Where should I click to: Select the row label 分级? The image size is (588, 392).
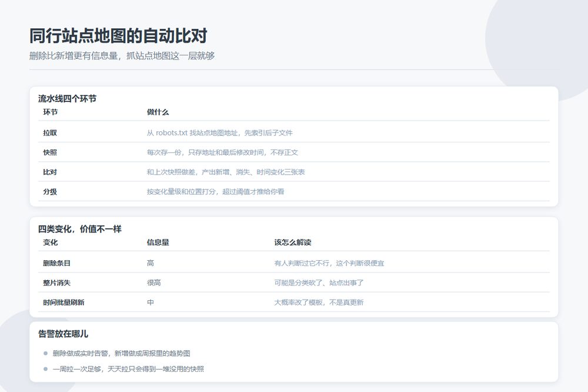click(x=50, y=191)
